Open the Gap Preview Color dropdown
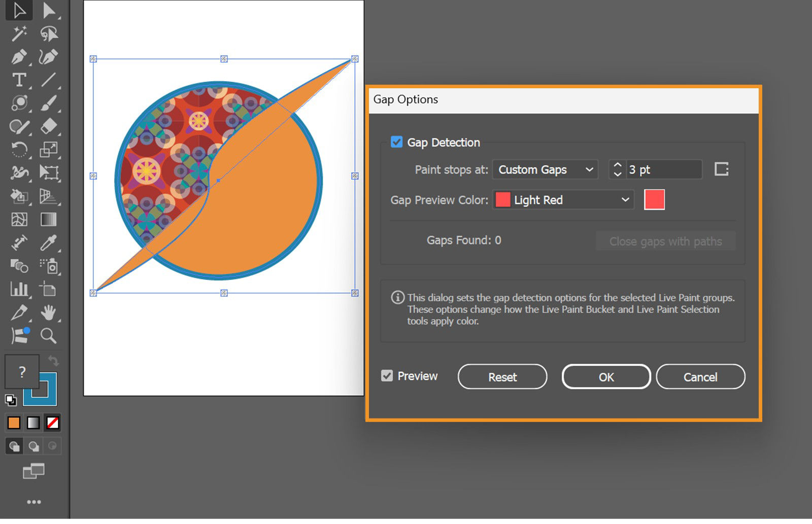The height and width of the screenshot is (524, 812). tap(563, 200)
